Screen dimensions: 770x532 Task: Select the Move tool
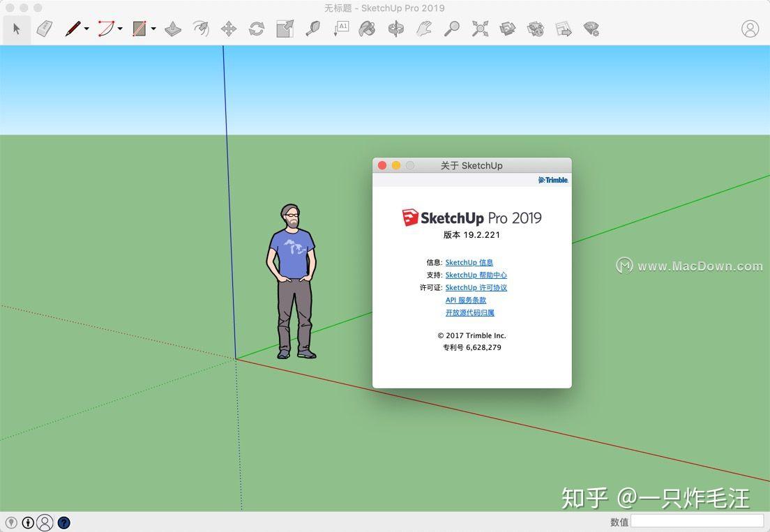229,29
